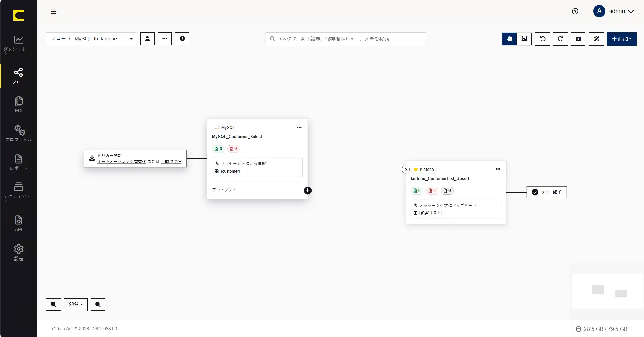Open the MySQL_to_kintone flow dropdown

point(92,39)
